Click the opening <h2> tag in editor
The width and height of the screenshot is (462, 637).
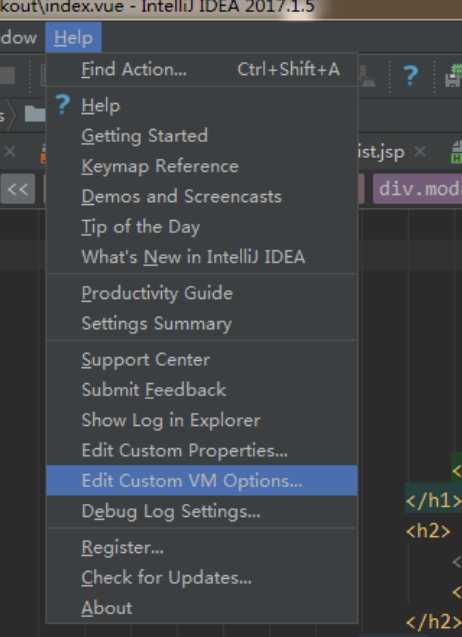[428, 531]
